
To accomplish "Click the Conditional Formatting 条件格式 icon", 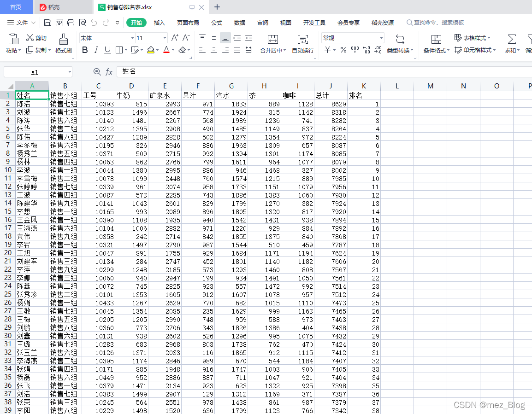I will point(436,39).
